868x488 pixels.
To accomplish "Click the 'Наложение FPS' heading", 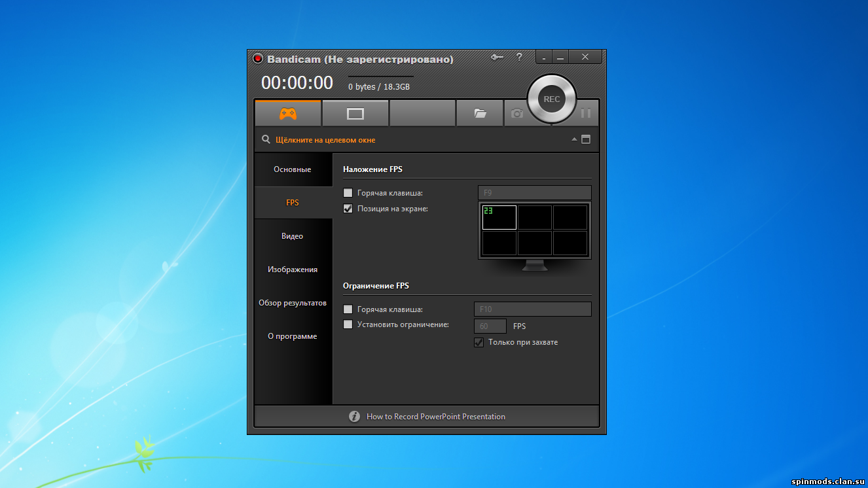I will pyautogui.click(x=372, y=169).
